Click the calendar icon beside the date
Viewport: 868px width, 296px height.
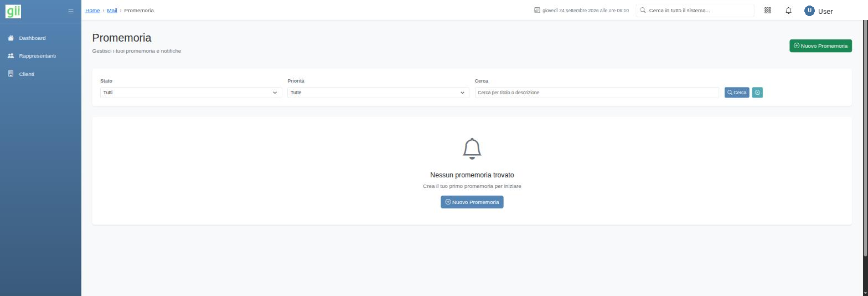coord(537,10)
